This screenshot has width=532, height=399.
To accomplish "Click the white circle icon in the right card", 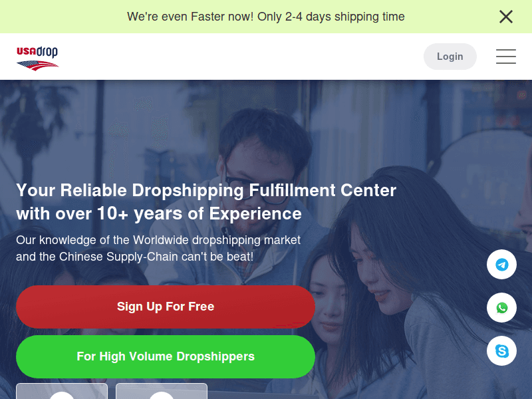I will 162,395.
